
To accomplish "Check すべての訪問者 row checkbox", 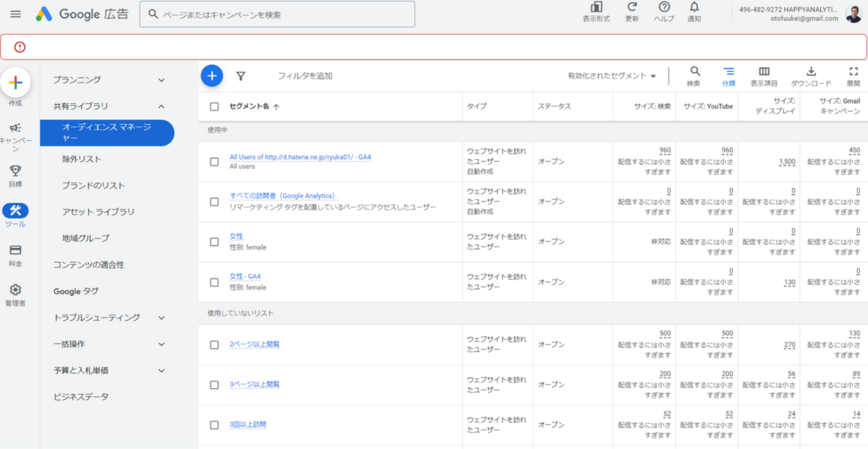I will click(214, 202).
